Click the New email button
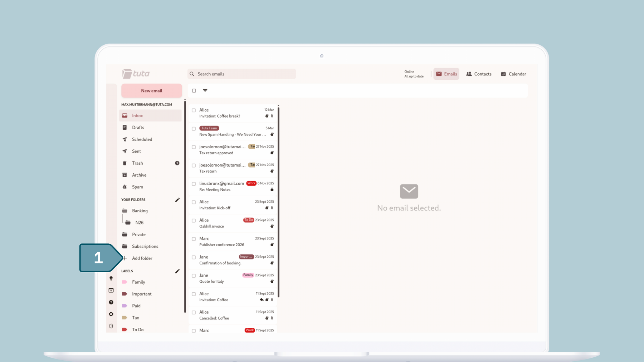Screen dimensions: 644x362 click(x=152, y=91)
